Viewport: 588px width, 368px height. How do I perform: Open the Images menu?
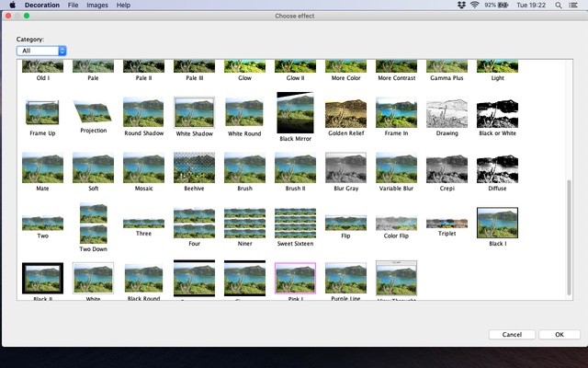(97, 5)
